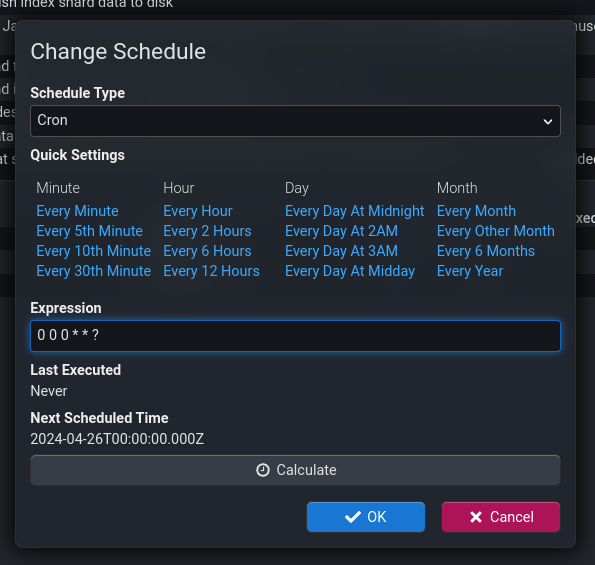Choose Every Day At 2AM
The width and height of the screenshot is (595, 565).
[341, 231]
